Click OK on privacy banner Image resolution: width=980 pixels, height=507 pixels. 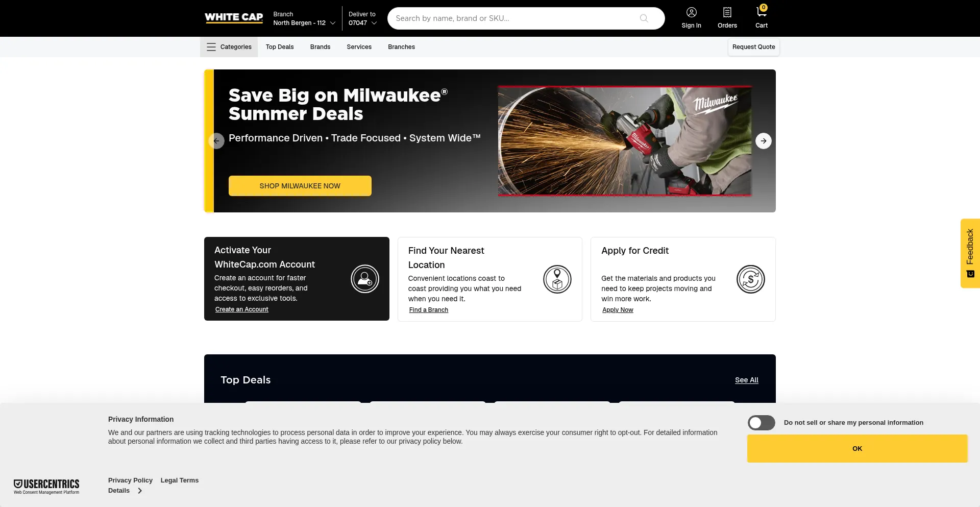[857, 449]
